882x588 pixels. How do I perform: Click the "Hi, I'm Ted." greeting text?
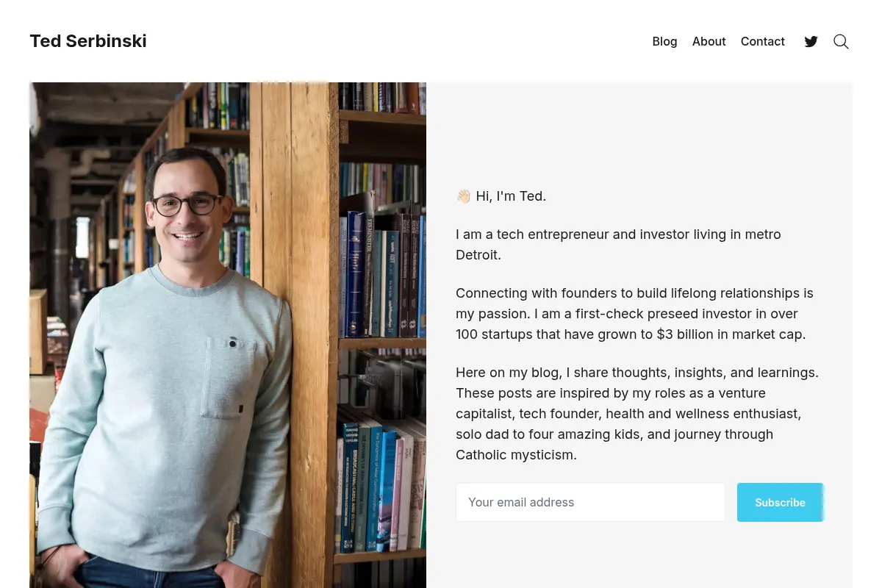click(x=511, y=196)
